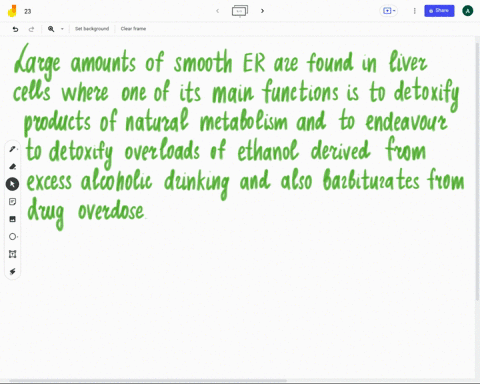Select the Circle shape tool
Screen dimensions: 480x384
[13, 237]
